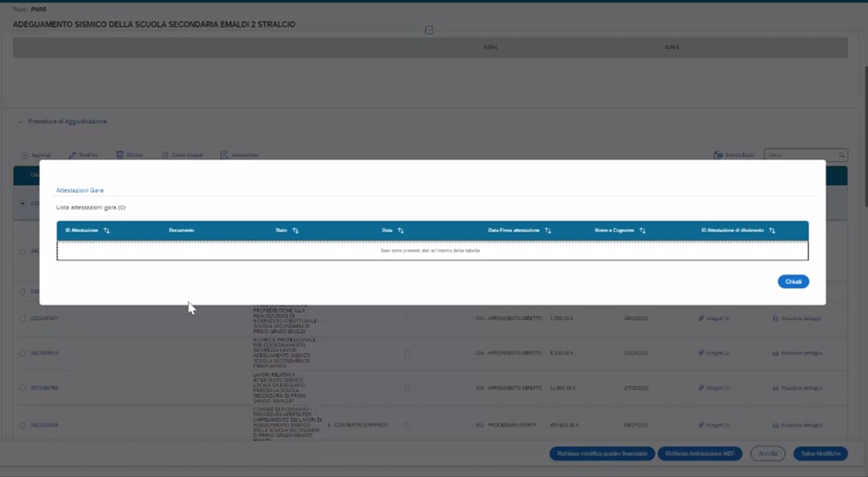
Task: Click the Richiesta Anticipazione MEF button
Action: tap(699, 454)
